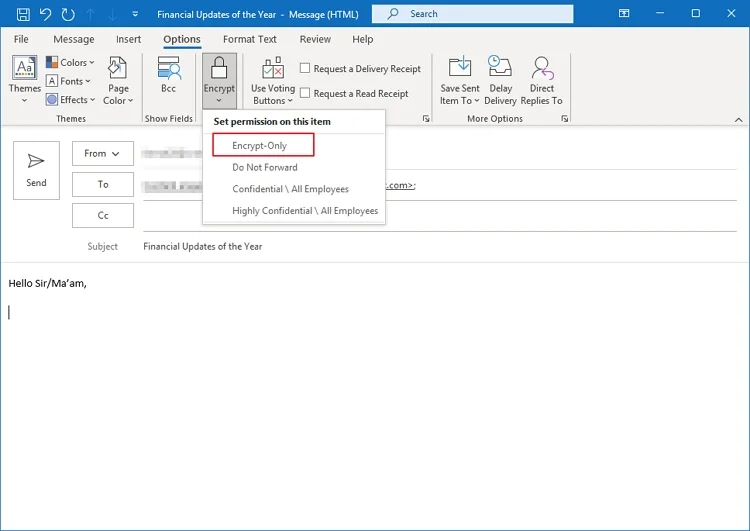Open Use Voting Buttons dropdown

tap(273, 80)
